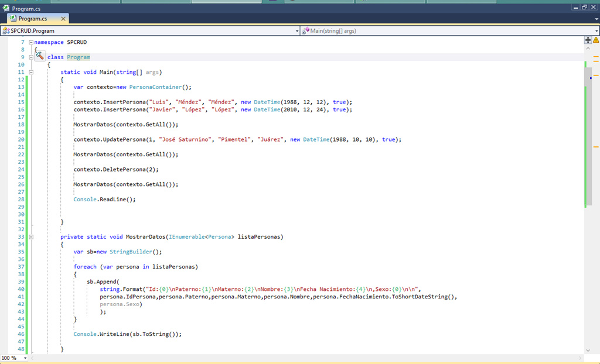The width and height of the screenshot is (600, 364).
Task: Open the Main(string[] args) member dropdown
Action: click(x=595, y=30)
